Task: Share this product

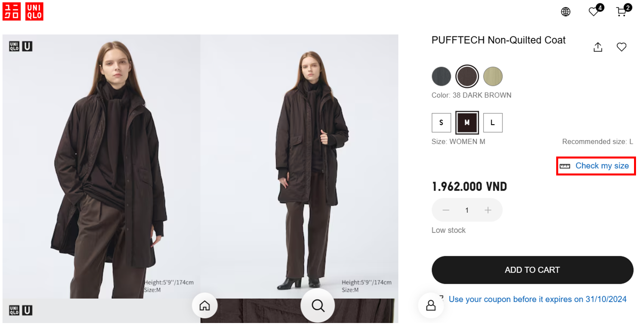Action: (598, 47)
